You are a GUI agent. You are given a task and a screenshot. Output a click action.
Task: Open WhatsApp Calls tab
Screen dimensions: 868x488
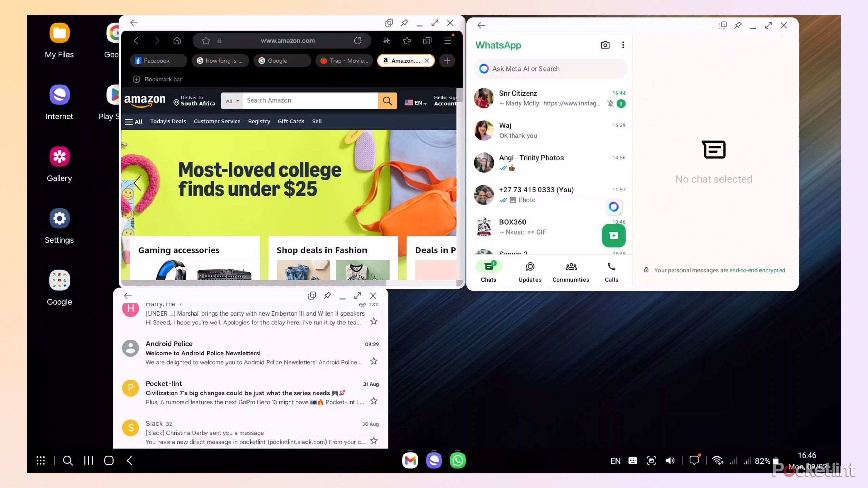(611, 272)
